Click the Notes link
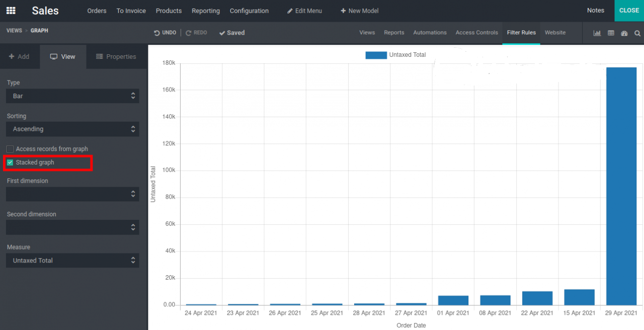Viewport: 644px width, 330px height. pyautogui.click(x=596, y=11)
